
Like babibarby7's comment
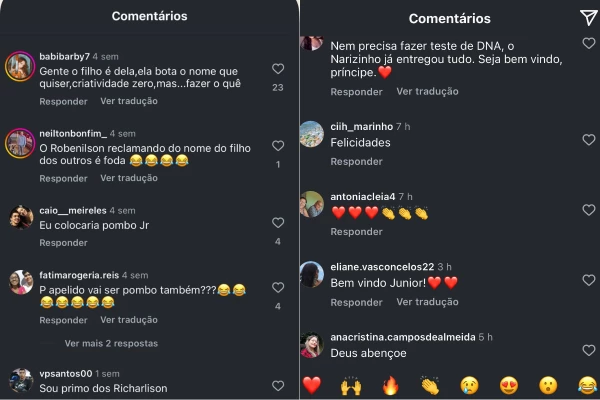click(278, 69)
